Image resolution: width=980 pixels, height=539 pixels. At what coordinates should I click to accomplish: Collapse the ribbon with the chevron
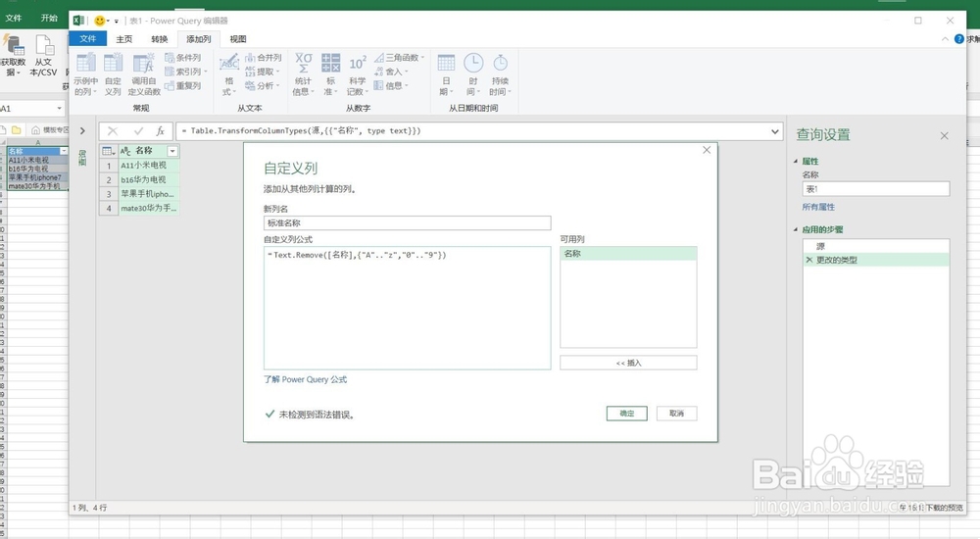(x=945, y=39)
